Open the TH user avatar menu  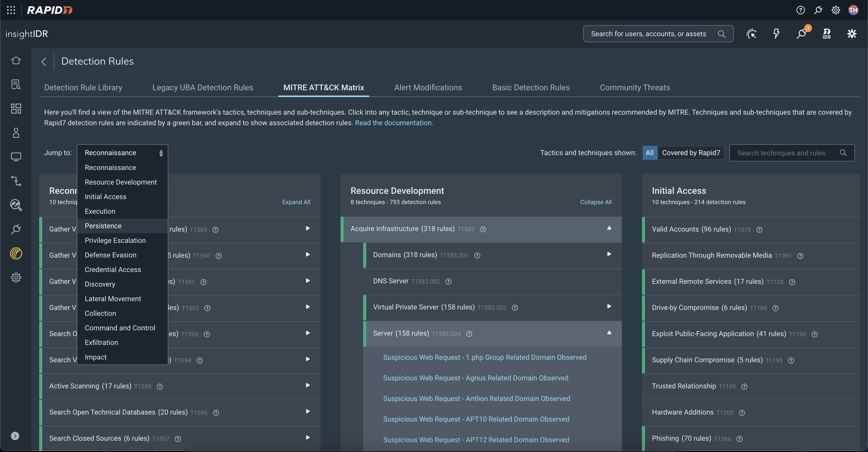tap(853, 10)
